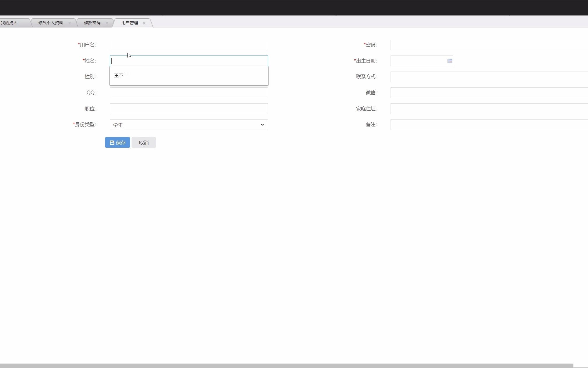Switch to the 修改密码 tab
The image size is (588, 368).
(x=92, y=23)
